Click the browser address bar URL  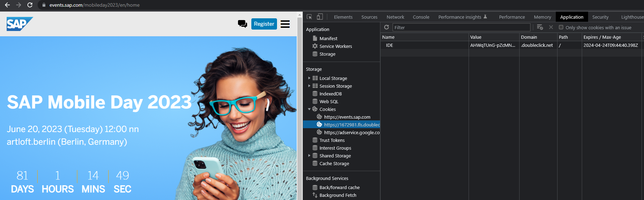(95, 5)
